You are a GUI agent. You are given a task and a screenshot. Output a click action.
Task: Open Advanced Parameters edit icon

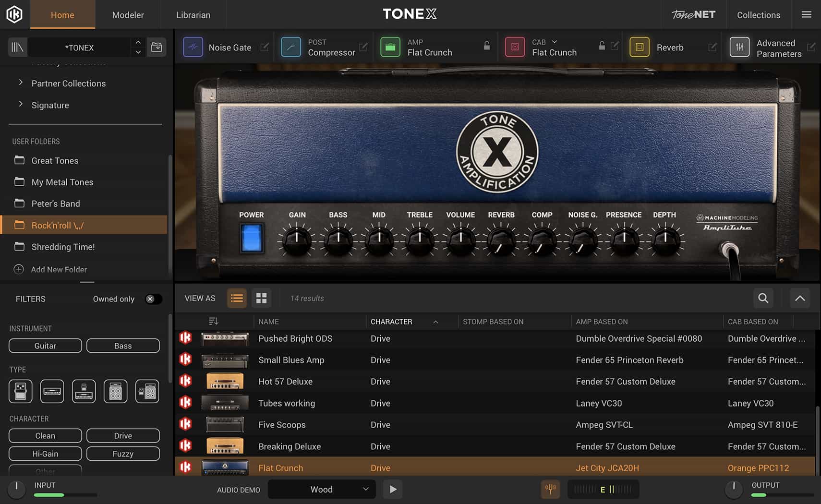tap(811, 47)
